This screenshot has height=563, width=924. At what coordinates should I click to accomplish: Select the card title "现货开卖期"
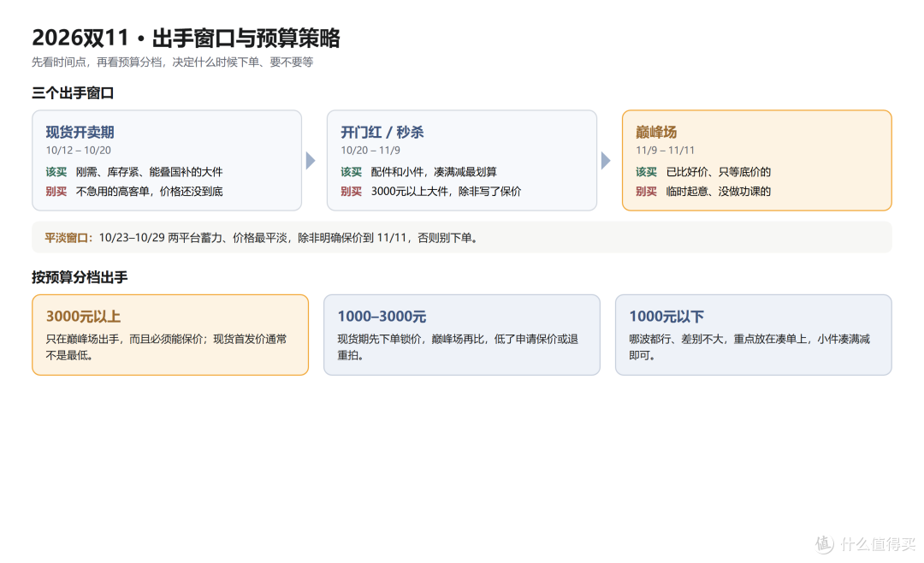coord(80,132)
